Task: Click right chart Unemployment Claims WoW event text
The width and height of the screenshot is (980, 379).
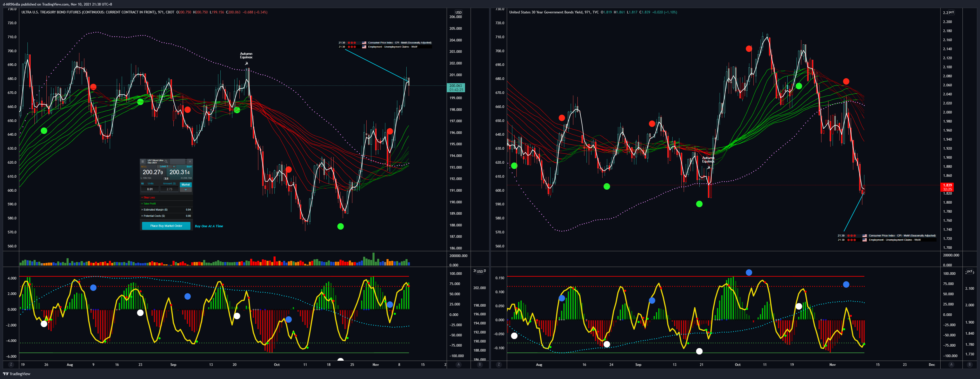Action: (x=894, y=240)
